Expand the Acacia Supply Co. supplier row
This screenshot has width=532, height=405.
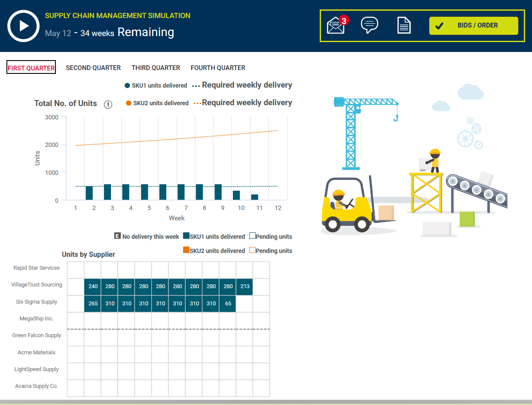(x=37, y=386)
